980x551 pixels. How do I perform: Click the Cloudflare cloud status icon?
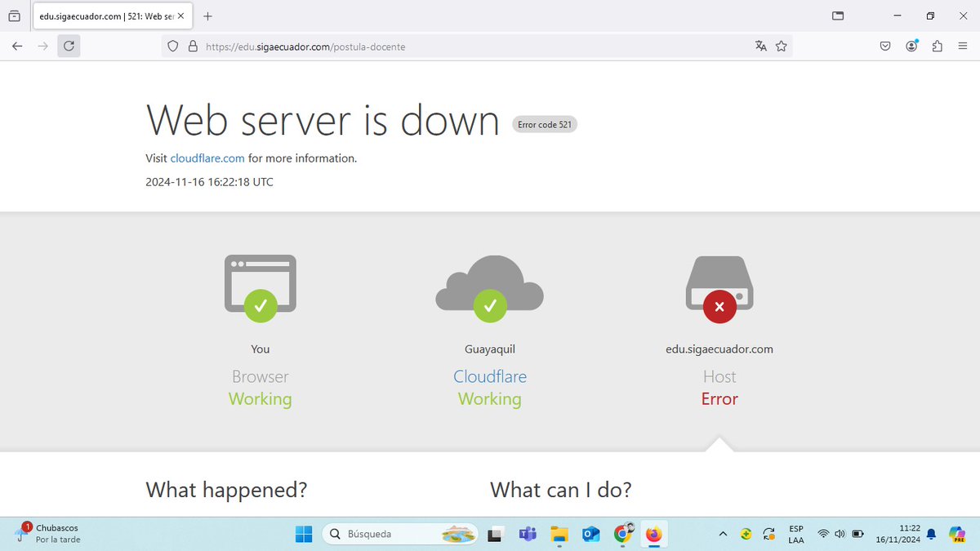490,287
